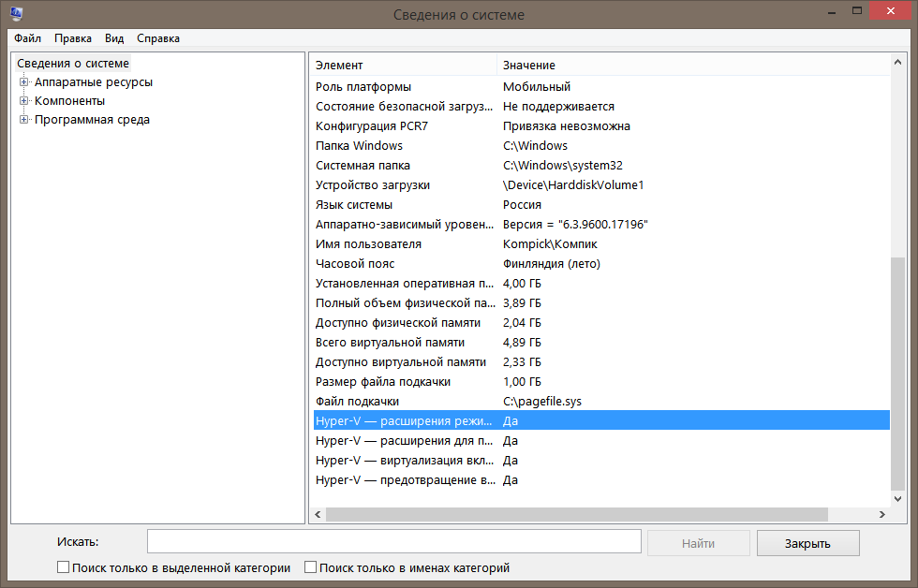Select Аппаратные ресурсы in the tree

pyautogui.click(x=94, y=81)
